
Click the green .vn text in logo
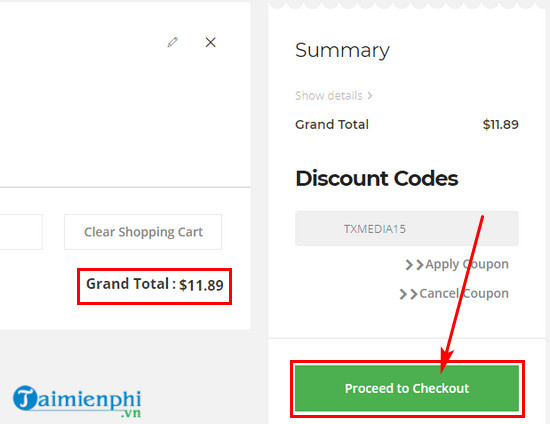(131, 413)
